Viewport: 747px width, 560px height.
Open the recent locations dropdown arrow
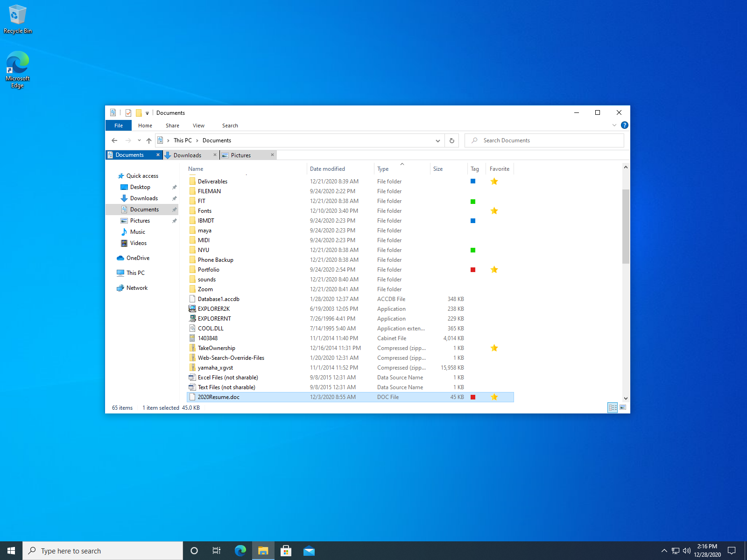point(139,140)
